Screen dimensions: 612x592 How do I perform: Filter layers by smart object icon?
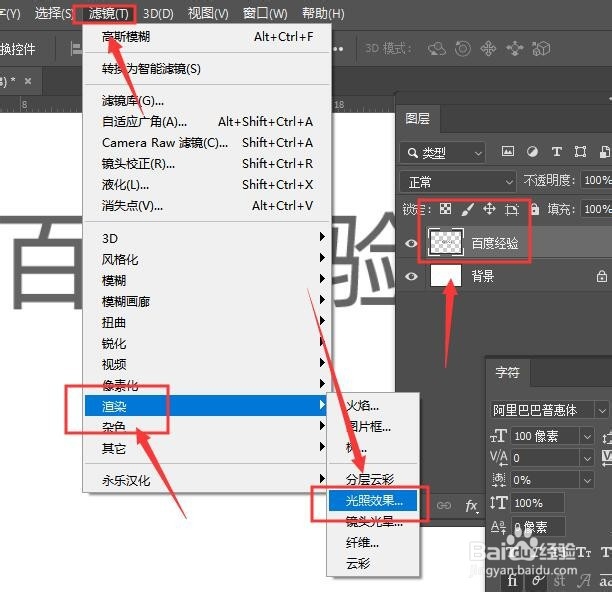point(605,151)
